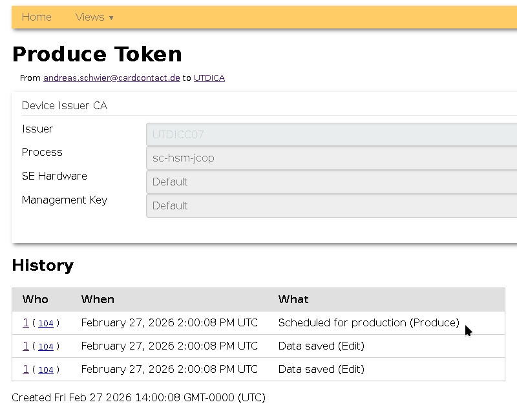Open the Management Key Default selector
Image resolution: width=517 pixels, height=420 pixels.
click(x=331, y=206)
